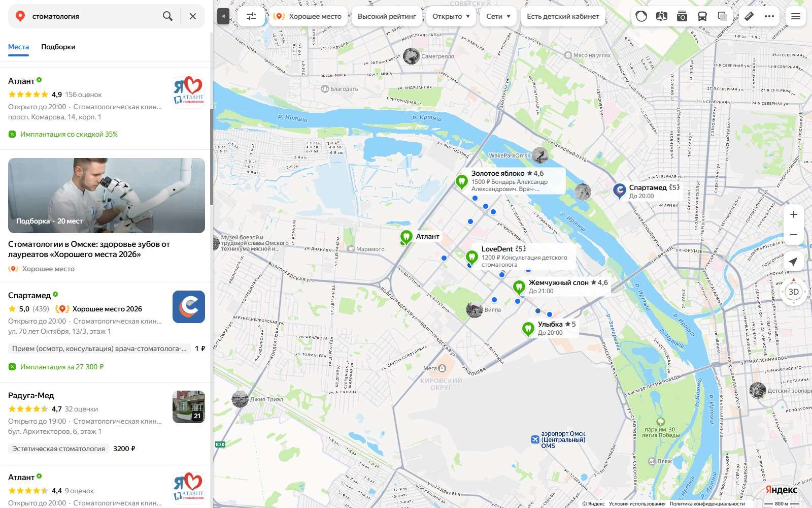
Task: Click the Omsk airport plane icon
Action: coord(535,439)
